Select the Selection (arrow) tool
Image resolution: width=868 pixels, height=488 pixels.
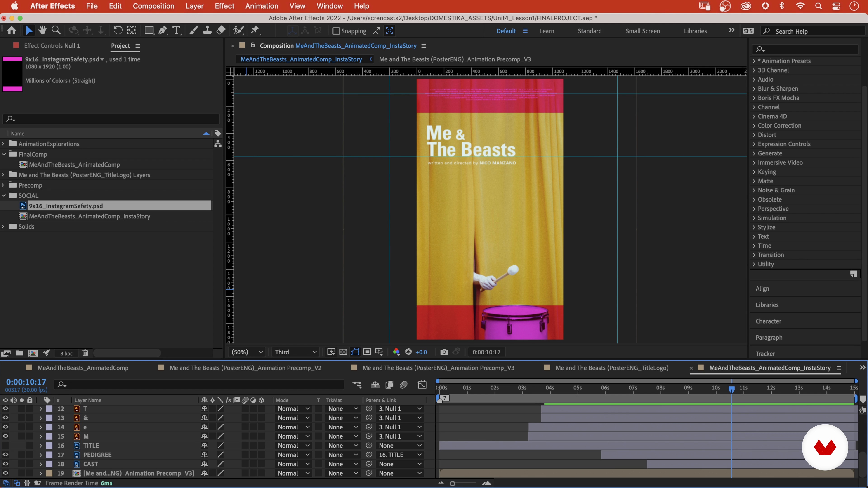(29, 31)
